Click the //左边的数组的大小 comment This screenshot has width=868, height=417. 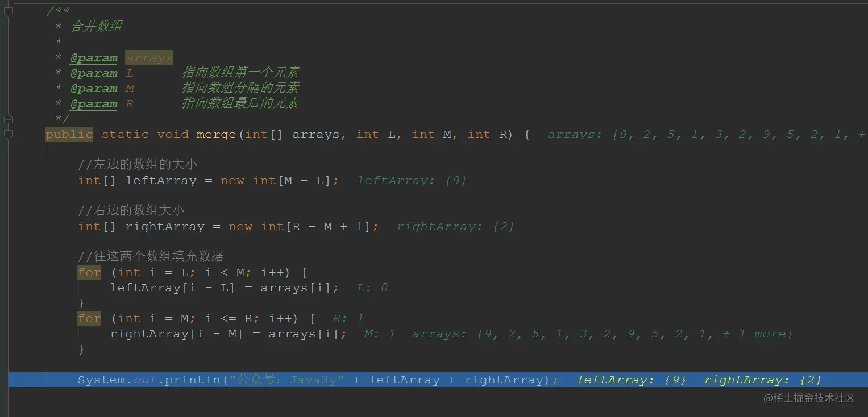click(x=138, y=165)
